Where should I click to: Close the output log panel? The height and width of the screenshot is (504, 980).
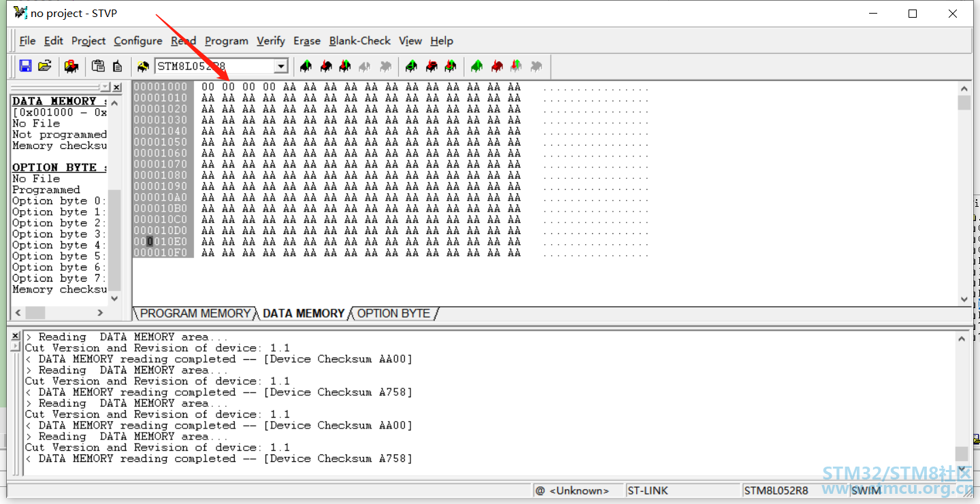(x=16, y=336)
